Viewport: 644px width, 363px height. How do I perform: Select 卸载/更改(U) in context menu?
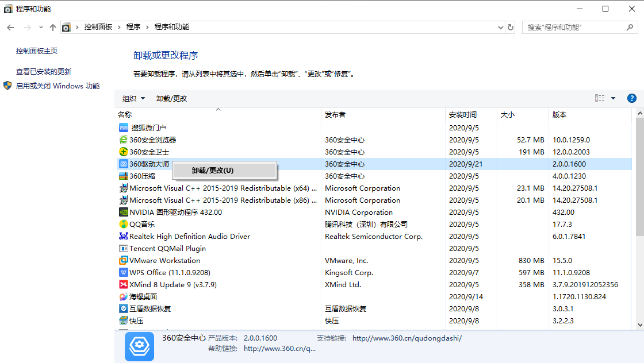click(x=224, y=170)
